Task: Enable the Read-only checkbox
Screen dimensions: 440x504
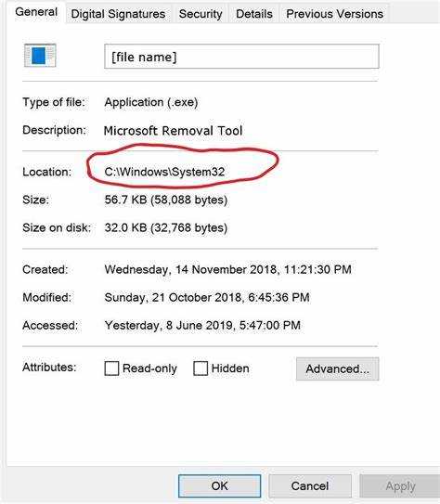Action: pyautogui.click(x=111, y=368)
